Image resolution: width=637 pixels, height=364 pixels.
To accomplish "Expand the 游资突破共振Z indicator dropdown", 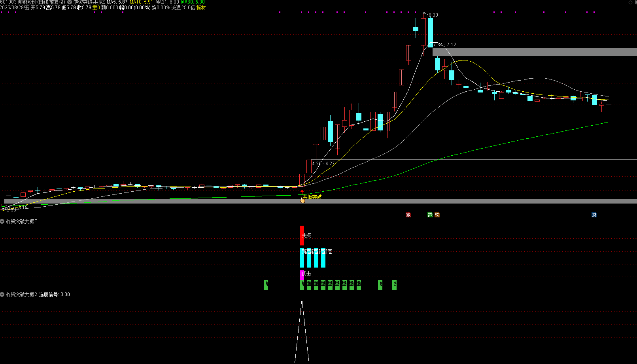I will coord(70,2).
